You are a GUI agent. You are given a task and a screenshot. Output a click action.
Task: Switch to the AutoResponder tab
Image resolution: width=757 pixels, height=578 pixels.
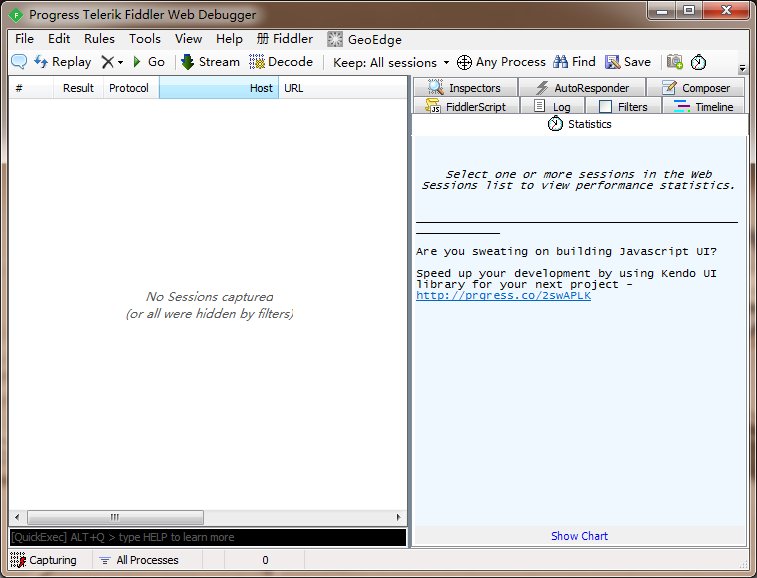(582, 88)
